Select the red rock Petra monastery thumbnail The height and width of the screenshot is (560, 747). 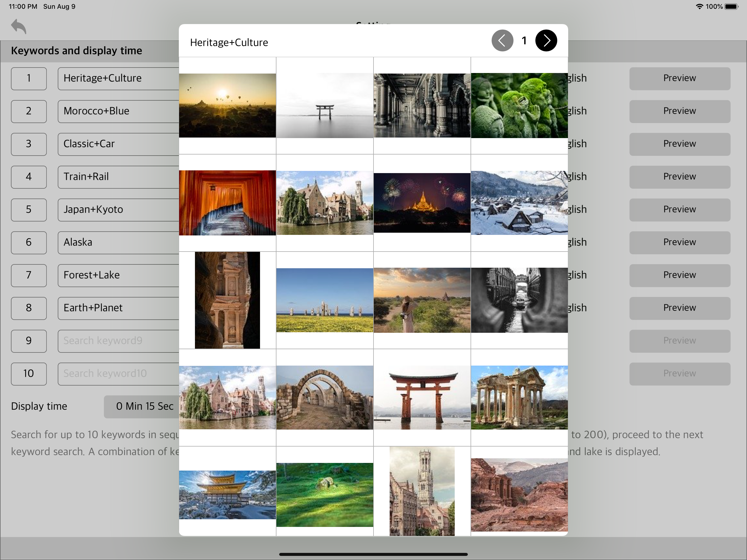coord(519,494)
